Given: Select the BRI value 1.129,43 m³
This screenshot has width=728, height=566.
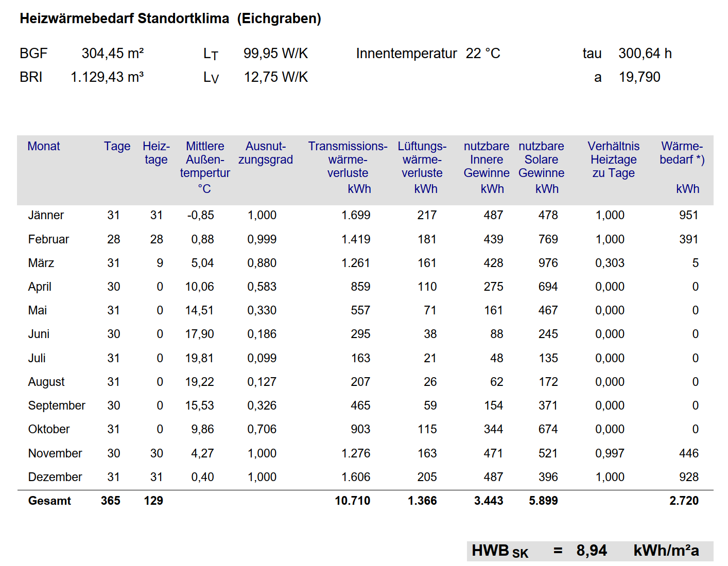Looking at the screenshot, I should point(107,77).
